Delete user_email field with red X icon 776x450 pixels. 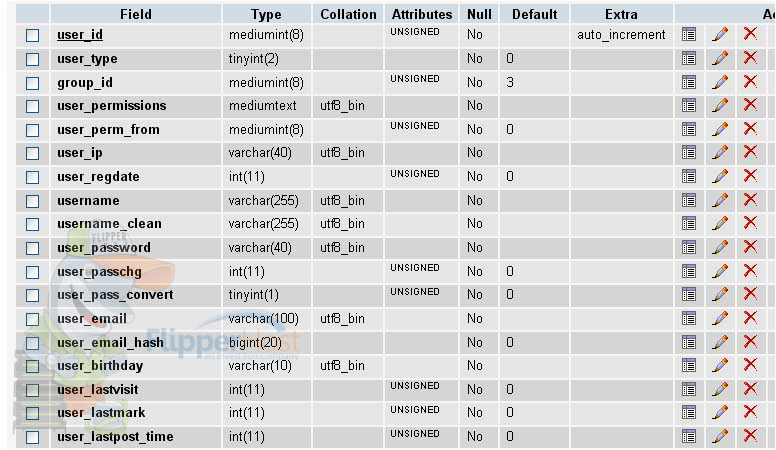coord(750,318)
